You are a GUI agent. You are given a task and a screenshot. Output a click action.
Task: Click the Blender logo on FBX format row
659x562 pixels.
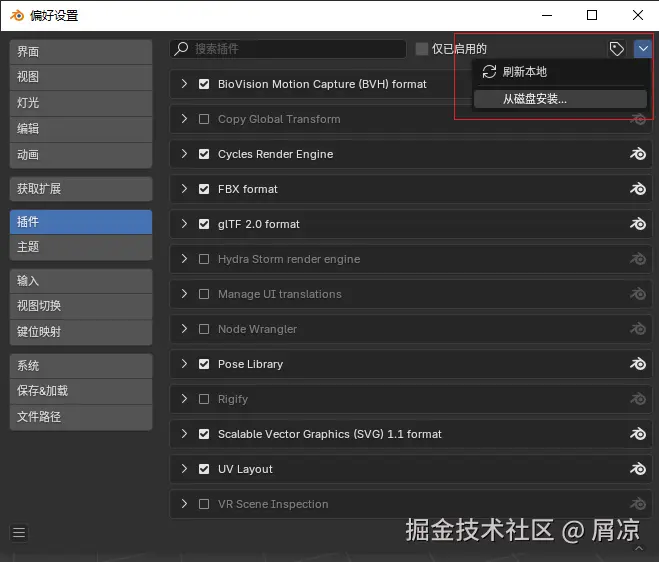pyautogui.click(x=638, y=189)
